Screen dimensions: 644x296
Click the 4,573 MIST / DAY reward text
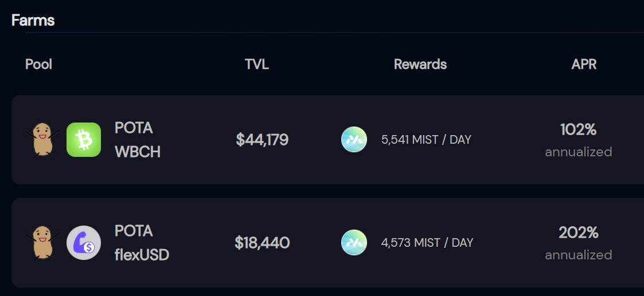point(427,243)
